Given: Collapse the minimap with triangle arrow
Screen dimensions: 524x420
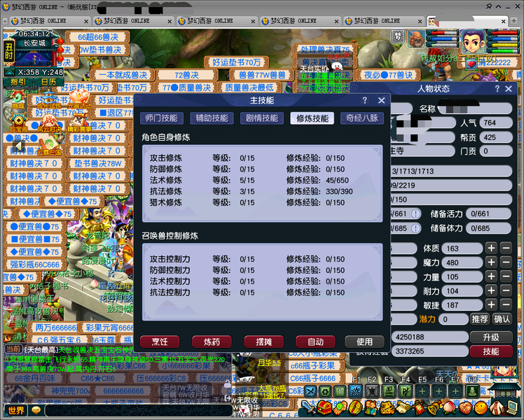Looking at the screenshot, I should (x=9, y=72).
